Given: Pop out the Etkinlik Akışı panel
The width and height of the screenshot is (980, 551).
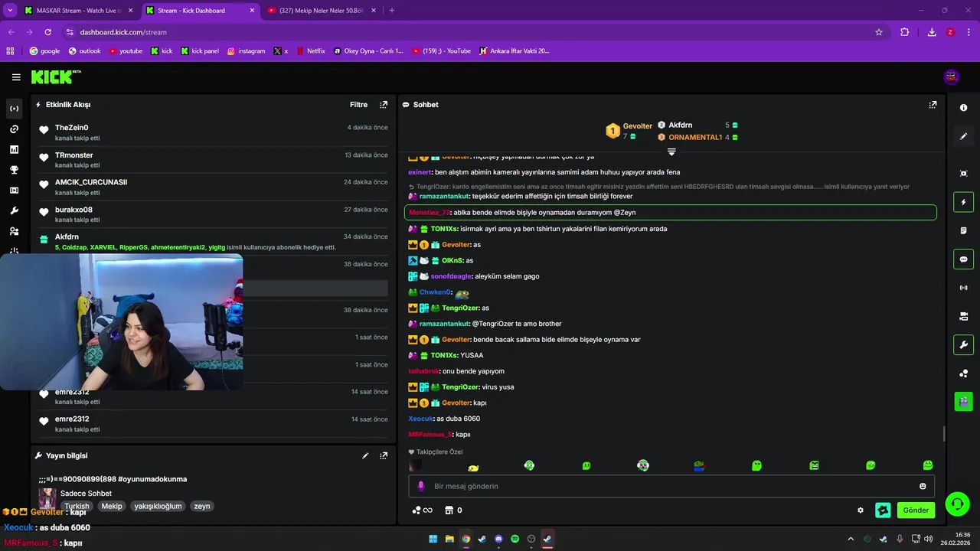Looking at the screenshot, I should [x=384, y=105].
